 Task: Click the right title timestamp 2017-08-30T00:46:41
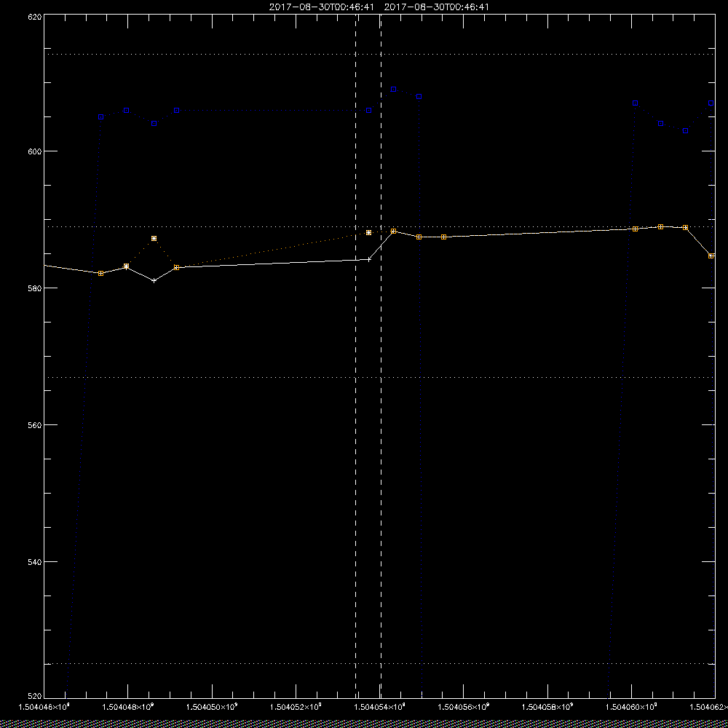[436, 7]
